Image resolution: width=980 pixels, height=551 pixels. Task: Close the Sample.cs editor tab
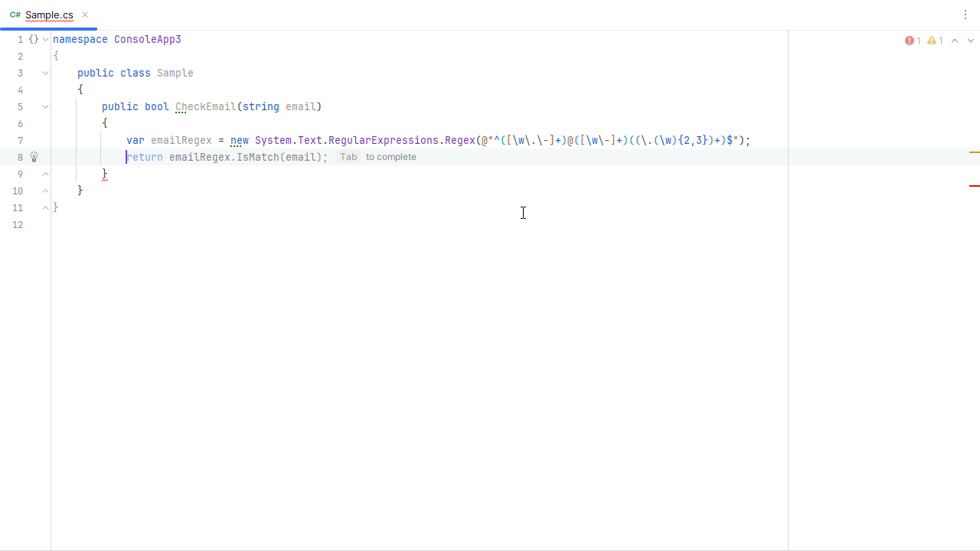point(85,15)
